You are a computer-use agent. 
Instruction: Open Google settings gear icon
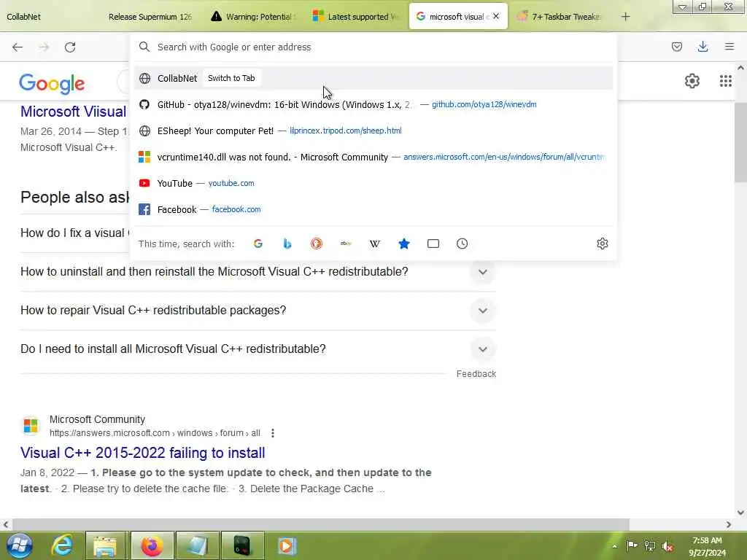692,81
